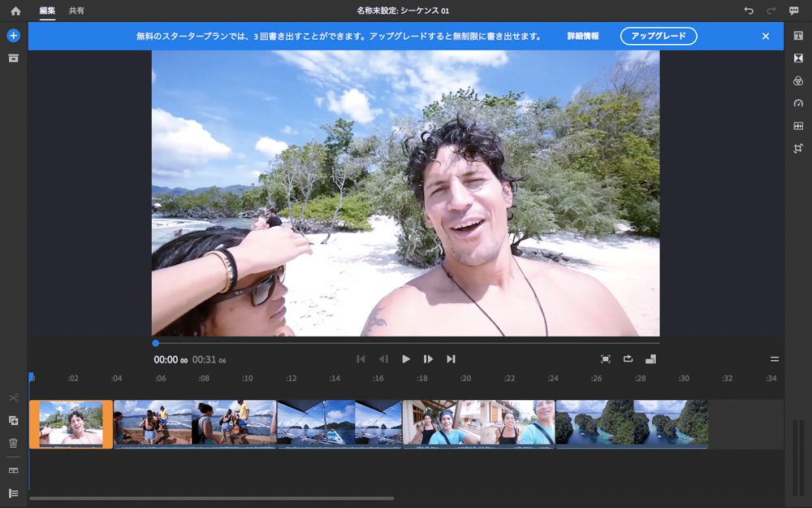Open the 詳細情報 link
The image size is (812, 508).
point(583,37)
